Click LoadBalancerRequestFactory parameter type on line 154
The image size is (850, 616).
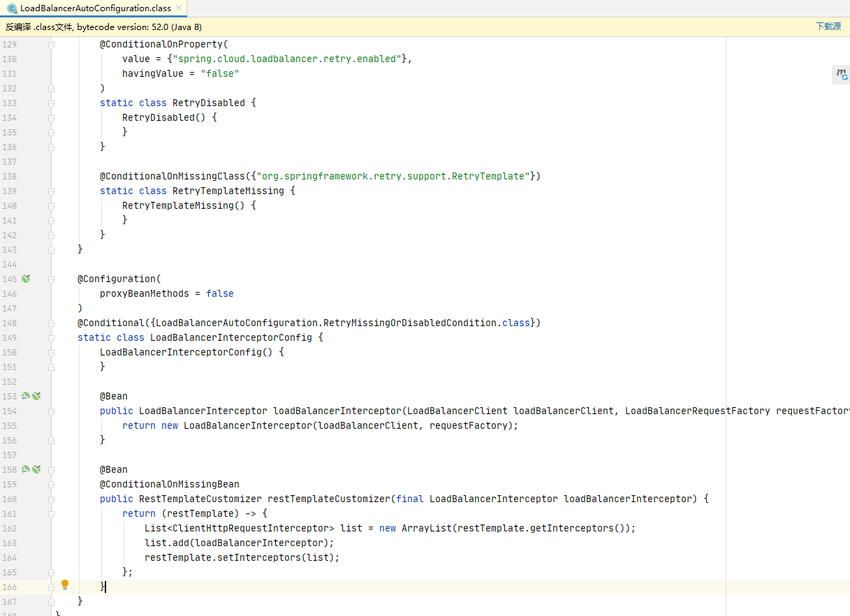point(698,411)
